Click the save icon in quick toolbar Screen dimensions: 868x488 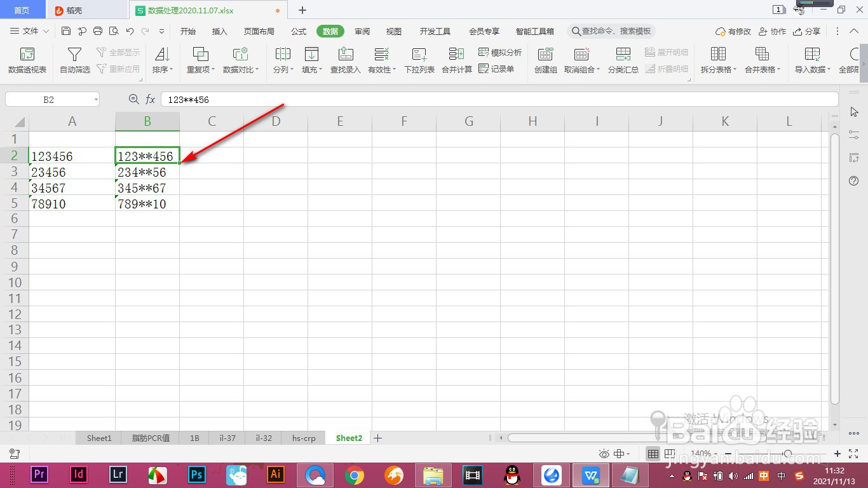point(66,31)
